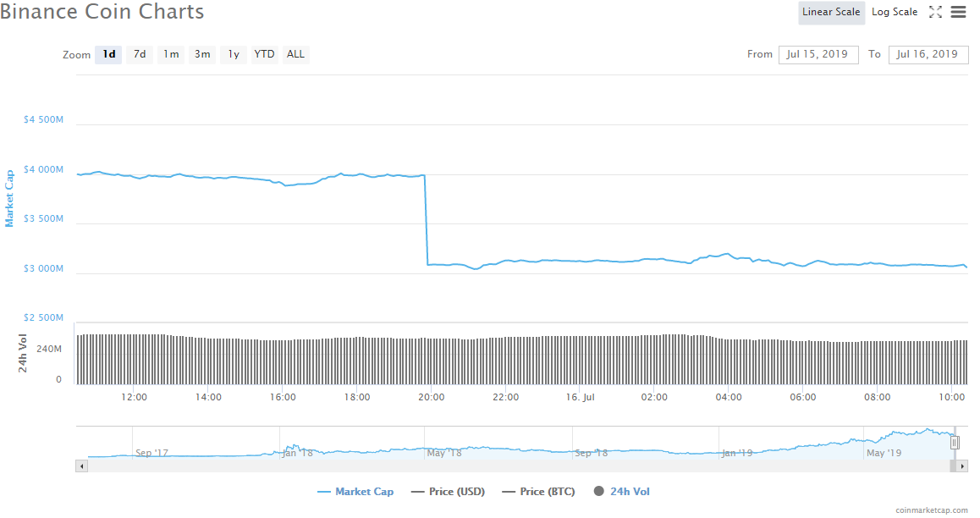Select the 1m zoom range
The height and width of the screenshot is (518, 980).
[x=171, y=54]
